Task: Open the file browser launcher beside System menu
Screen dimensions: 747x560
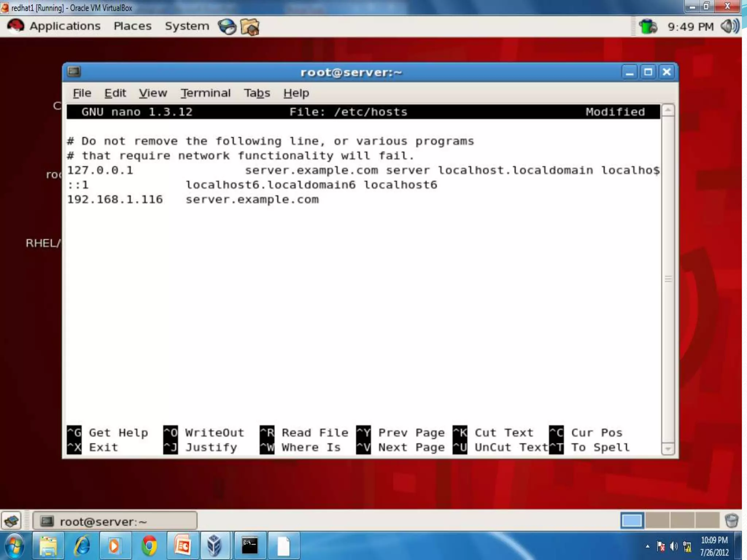Action: [250, 27]
